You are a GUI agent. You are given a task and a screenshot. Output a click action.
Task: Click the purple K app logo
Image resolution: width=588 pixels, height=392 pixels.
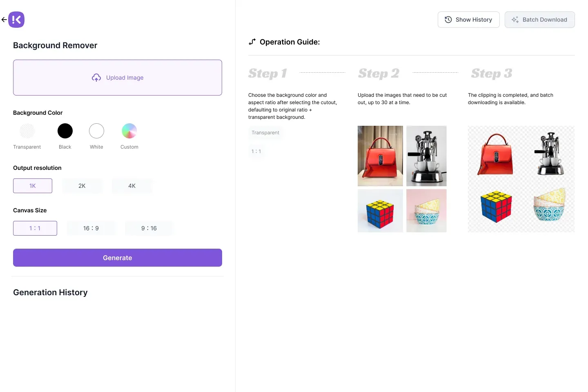16,20
